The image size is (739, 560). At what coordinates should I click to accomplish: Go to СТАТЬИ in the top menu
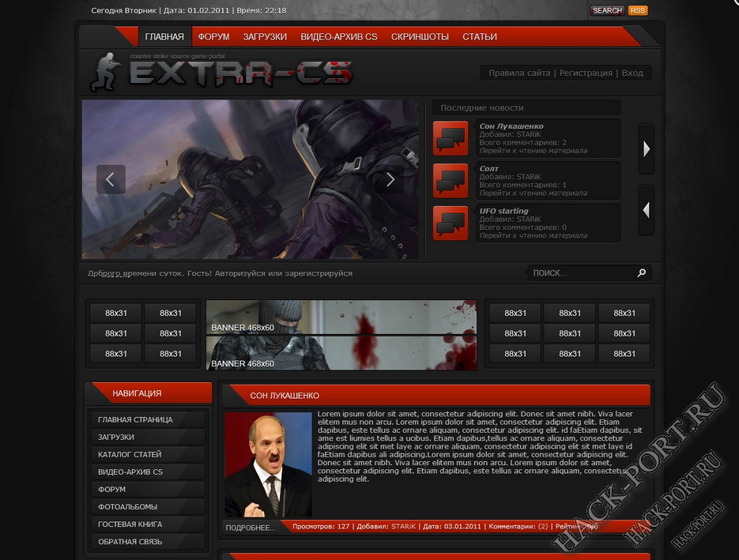pyautogui.click(x=479, y=37)
